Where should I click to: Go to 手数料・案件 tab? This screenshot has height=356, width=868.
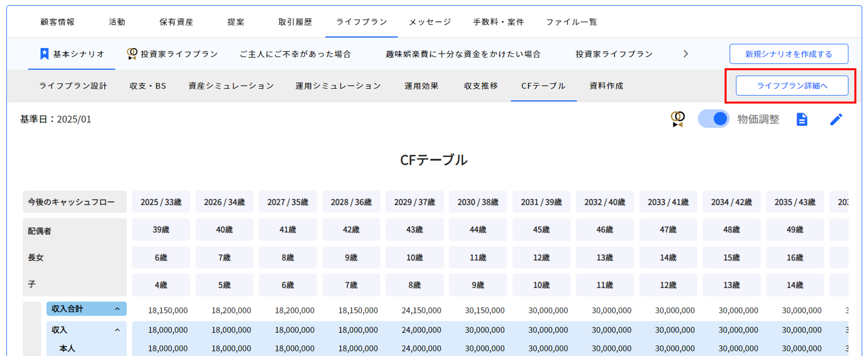point(498,22)
